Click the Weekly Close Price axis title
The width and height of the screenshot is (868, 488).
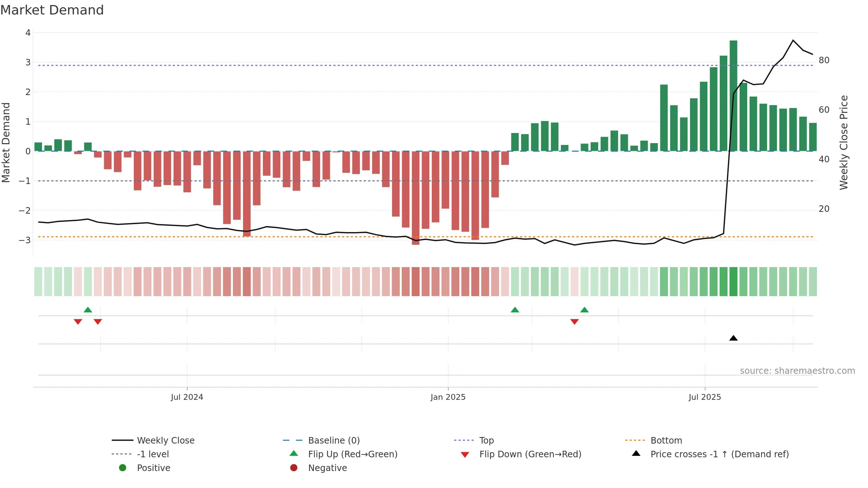[x=844, y=142]
